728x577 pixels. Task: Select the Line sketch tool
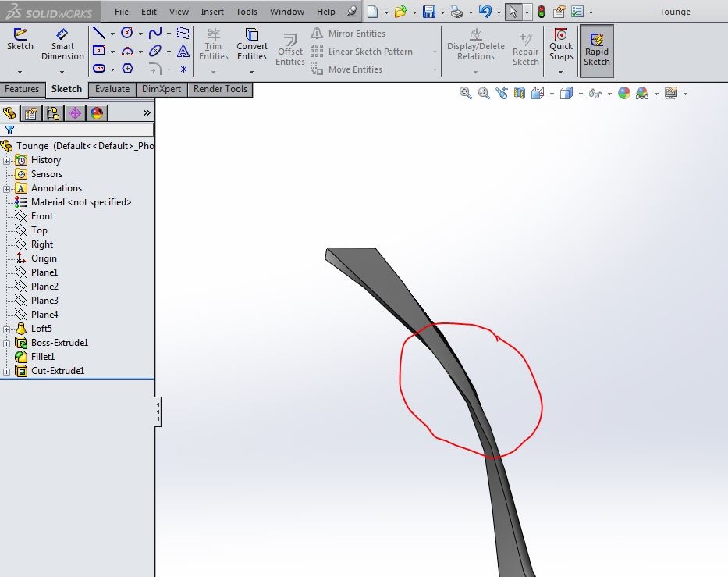click(99, 33)
